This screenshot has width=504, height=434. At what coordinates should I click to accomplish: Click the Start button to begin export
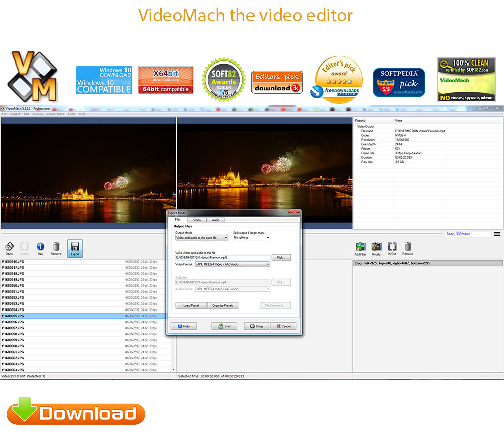(224, 326)
